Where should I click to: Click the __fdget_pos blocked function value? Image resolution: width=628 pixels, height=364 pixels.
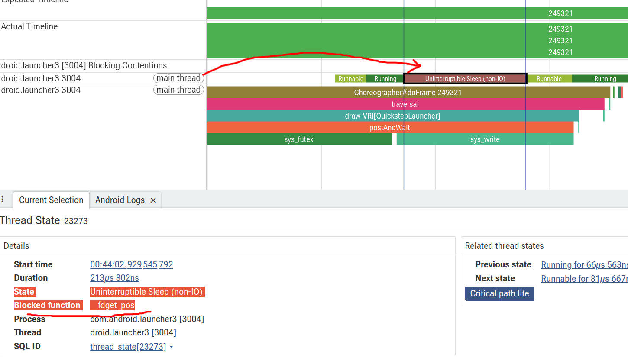[112, 305]
